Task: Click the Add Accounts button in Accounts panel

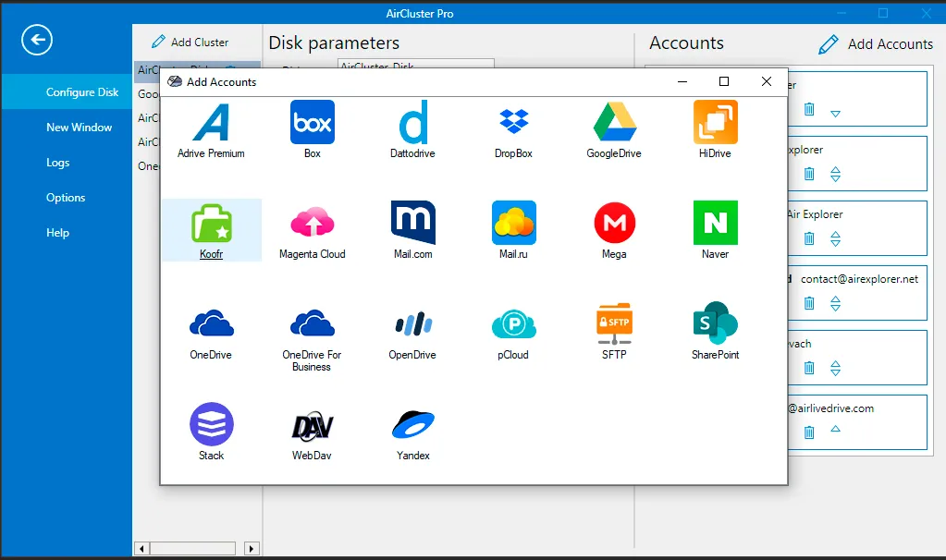Action: click(876, 44)
